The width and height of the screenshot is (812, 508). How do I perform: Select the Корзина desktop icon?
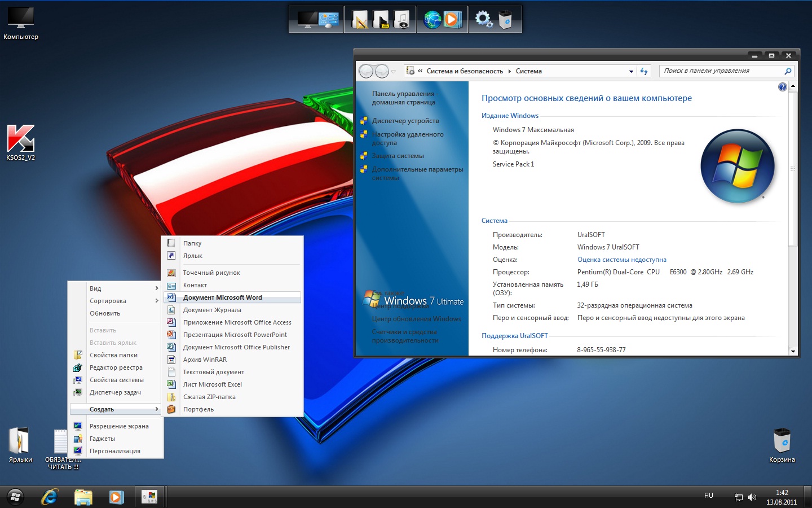coord(782,445)
